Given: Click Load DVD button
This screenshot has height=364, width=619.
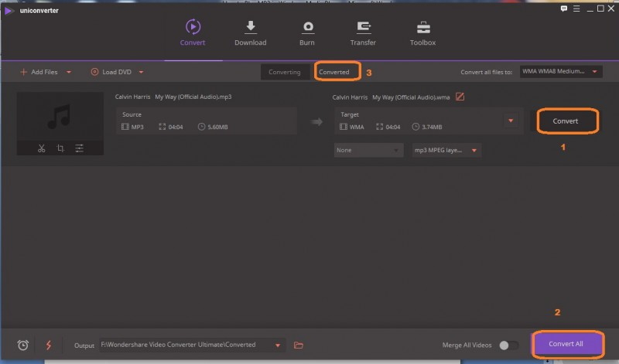Looking at the screenshot, I should click(111, 72).
